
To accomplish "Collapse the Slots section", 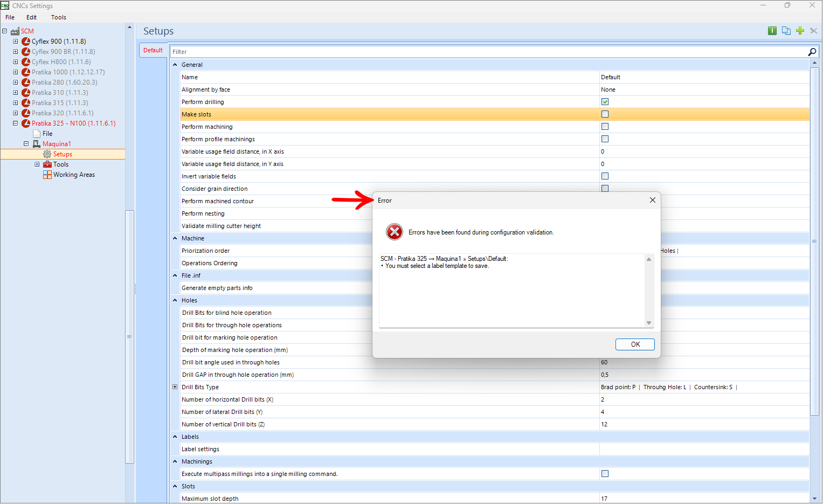I will point(175,486).
